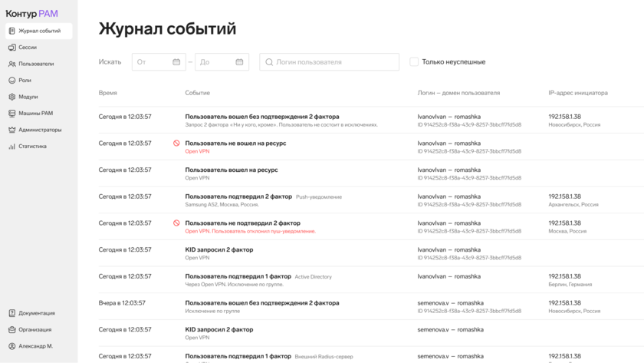Click the Пользователи people icon

[x=12, y=64]
